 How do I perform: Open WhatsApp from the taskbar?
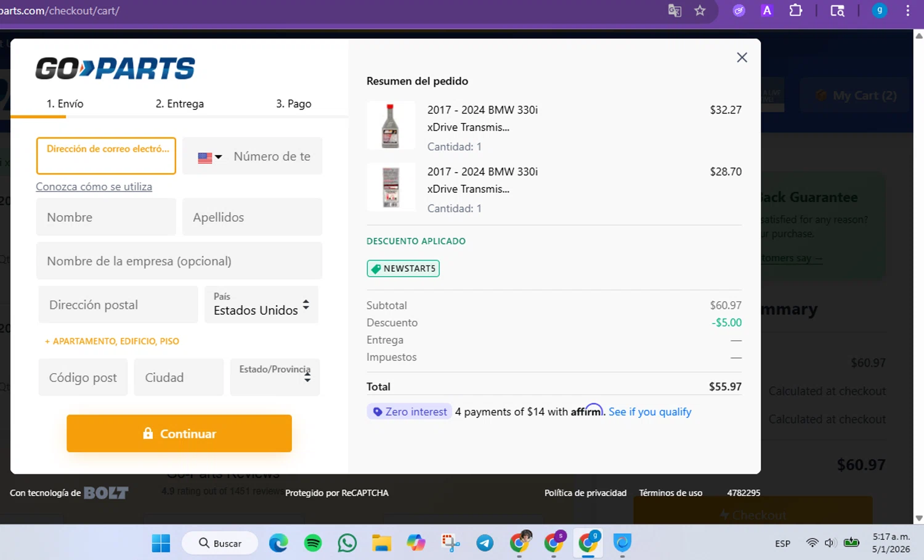click(347, 543)
